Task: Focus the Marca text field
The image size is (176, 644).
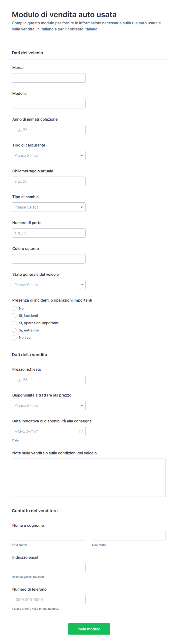Action: pyautogui.click(x=49, y=78)
